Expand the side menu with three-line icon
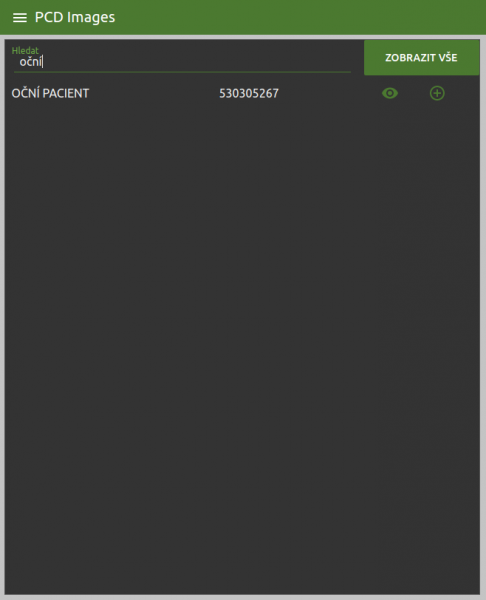 [x=20, y=18]
